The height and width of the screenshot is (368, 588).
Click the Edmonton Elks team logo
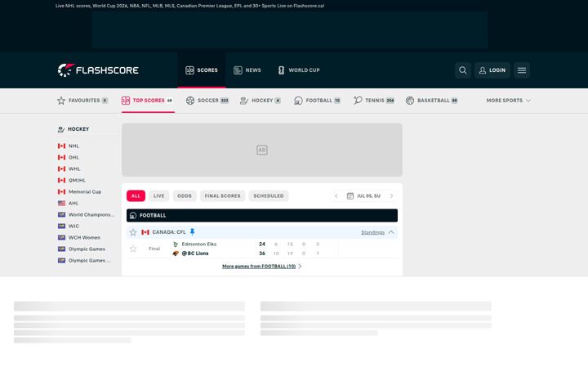176,244
